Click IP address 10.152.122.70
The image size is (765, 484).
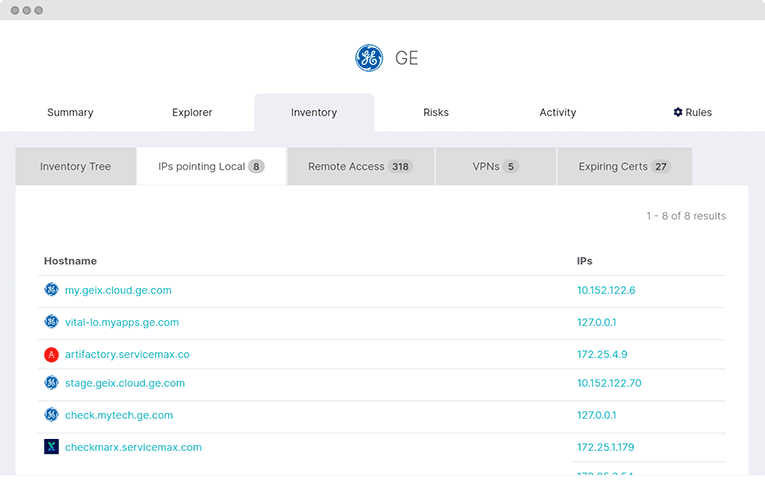click(x=609, y=383)
